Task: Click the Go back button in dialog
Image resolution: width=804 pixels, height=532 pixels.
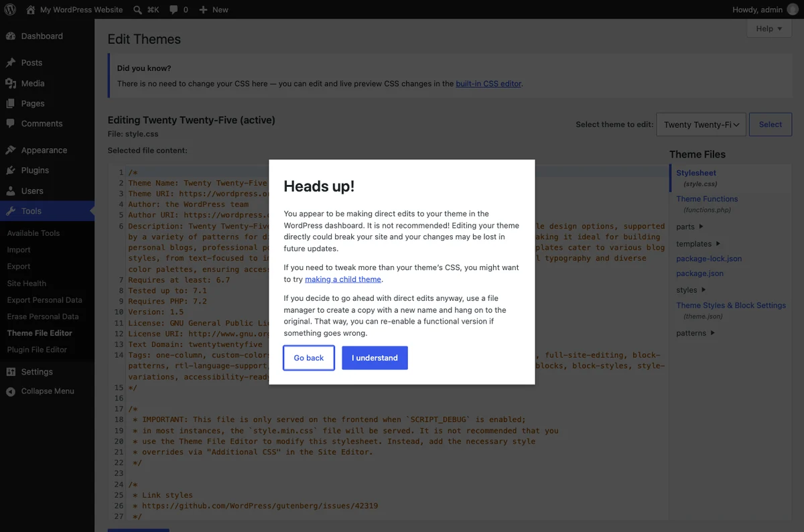Action: click(x=309, y=358)
